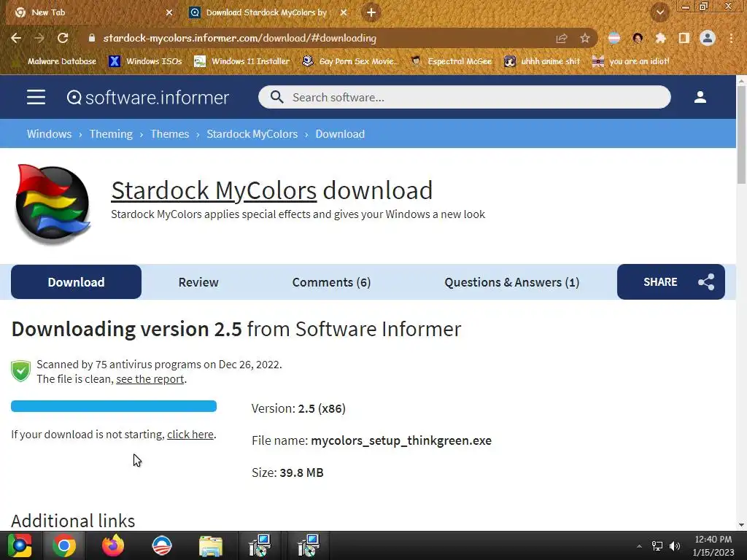The image size is (747, 560).
Task: Open the extensions puzzle icon
Action: (660, 38)
